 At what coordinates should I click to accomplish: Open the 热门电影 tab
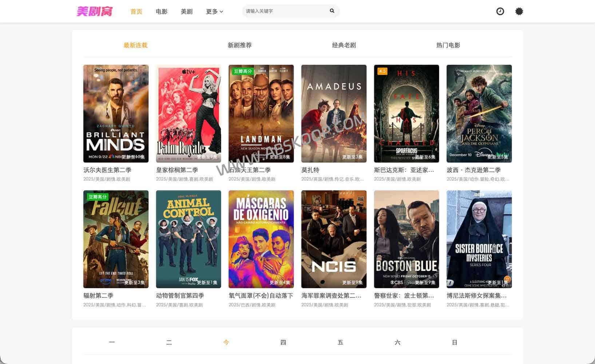tap(447, 45)
